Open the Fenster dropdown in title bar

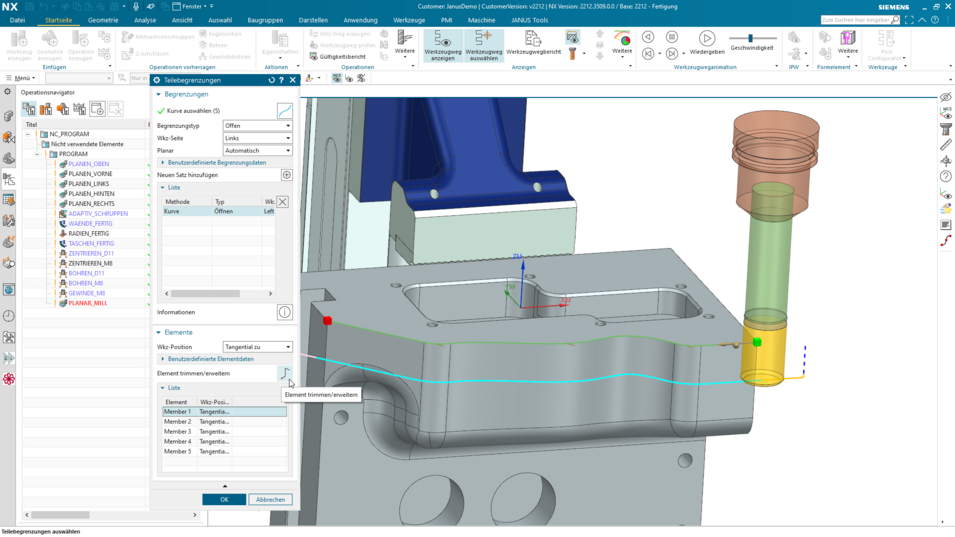click(x=192, y=6)
